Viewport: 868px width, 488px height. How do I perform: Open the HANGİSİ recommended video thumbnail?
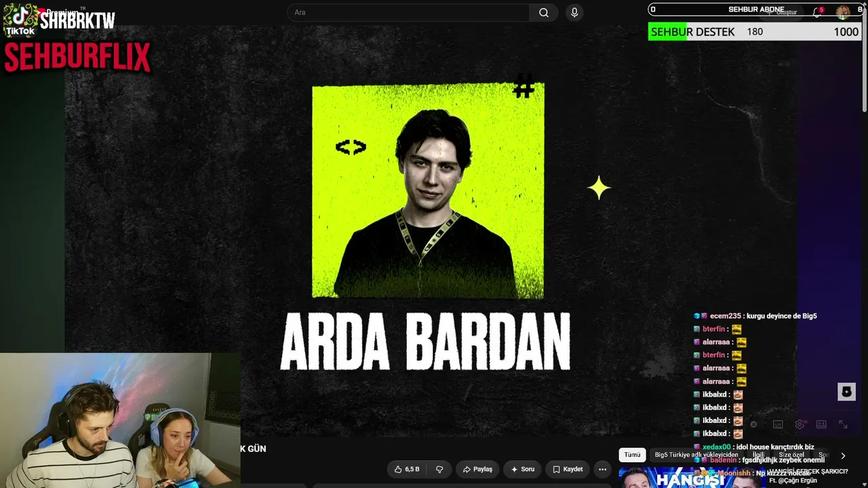pos(692,478)
